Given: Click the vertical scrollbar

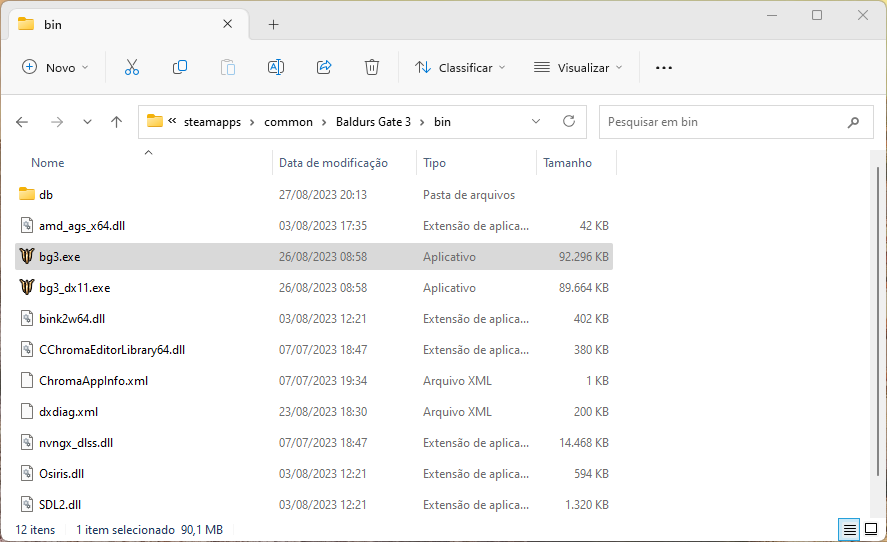Looking at the screenshot, I should click(x=877, y=320).
